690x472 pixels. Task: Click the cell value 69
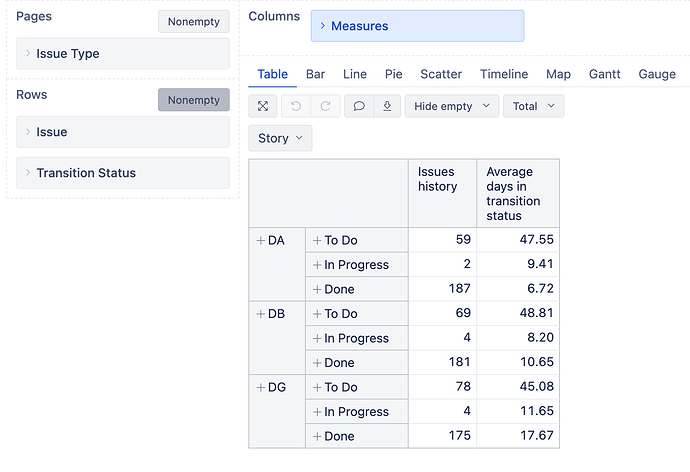(463, 313)
